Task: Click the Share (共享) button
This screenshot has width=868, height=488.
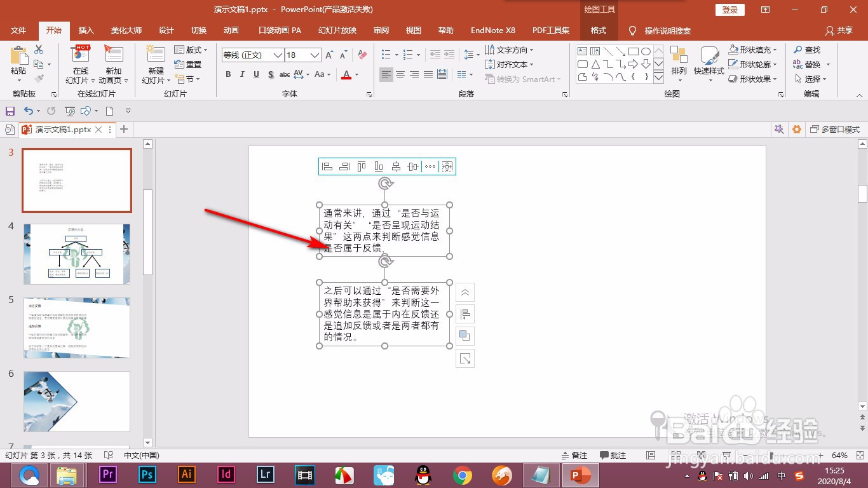Action: pos(839,30)
